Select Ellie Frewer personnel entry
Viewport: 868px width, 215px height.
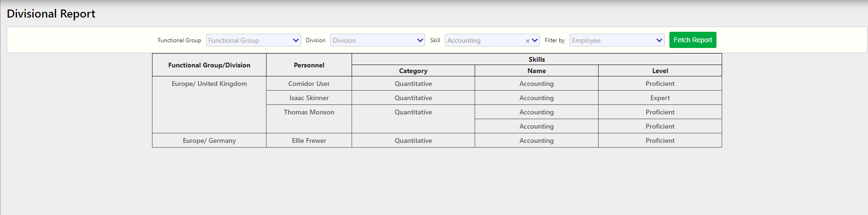(x=309, y=140)
